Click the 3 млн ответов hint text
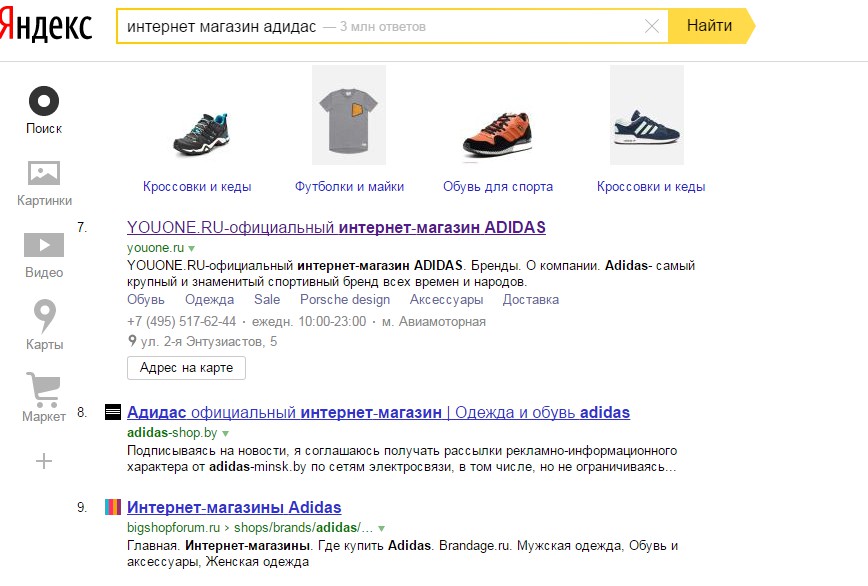This screenshot has height=586, width=868. (383, 27)
